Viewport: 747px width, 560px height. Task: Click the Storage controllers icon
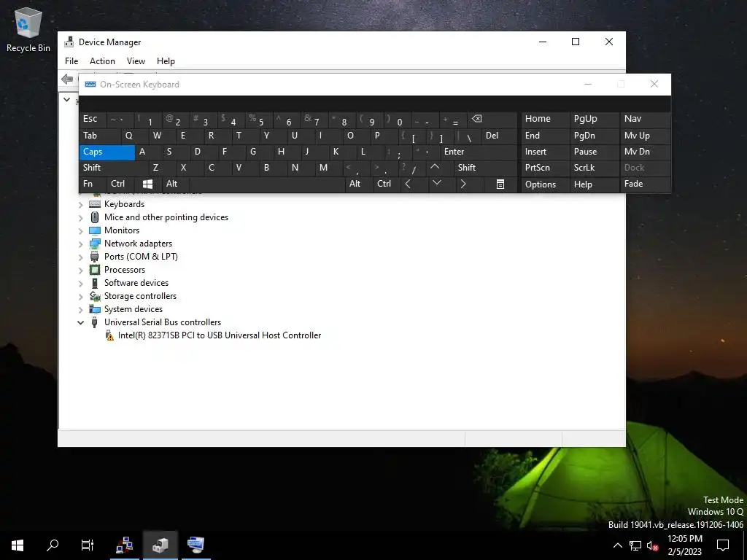click(x=95, y=296)
